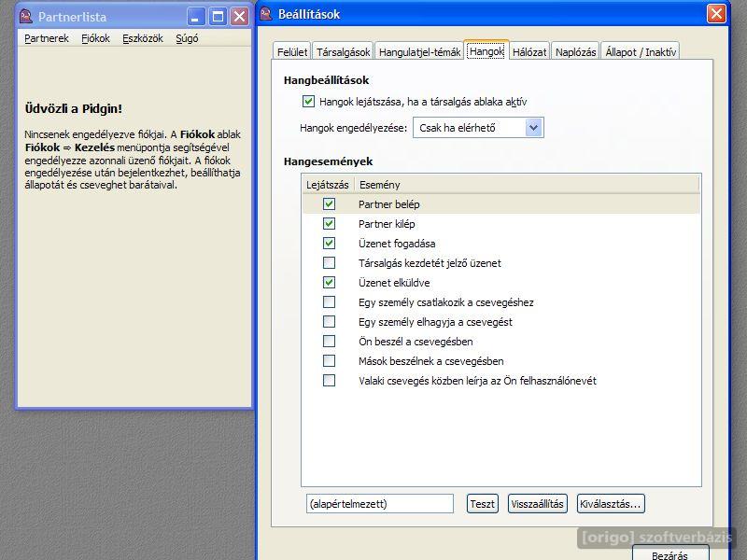Select 'Egy személy csatlakozik a csevegéshez' row text
This screenshot has width=747, height=560.
(x=446, y=302)
